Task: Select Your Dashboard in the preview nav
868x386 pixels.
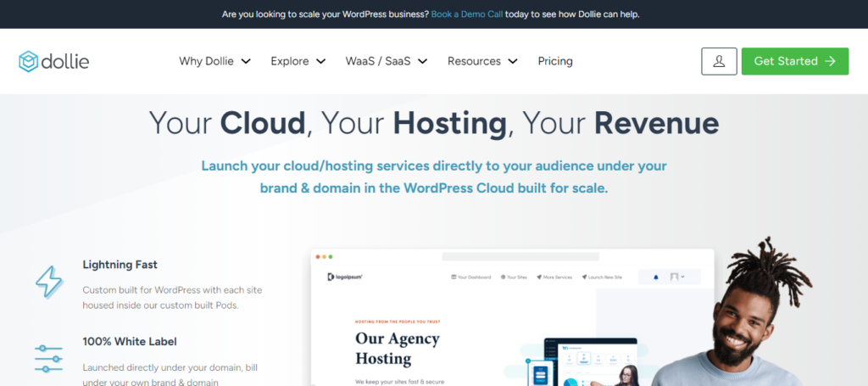Action: [471, 277]
